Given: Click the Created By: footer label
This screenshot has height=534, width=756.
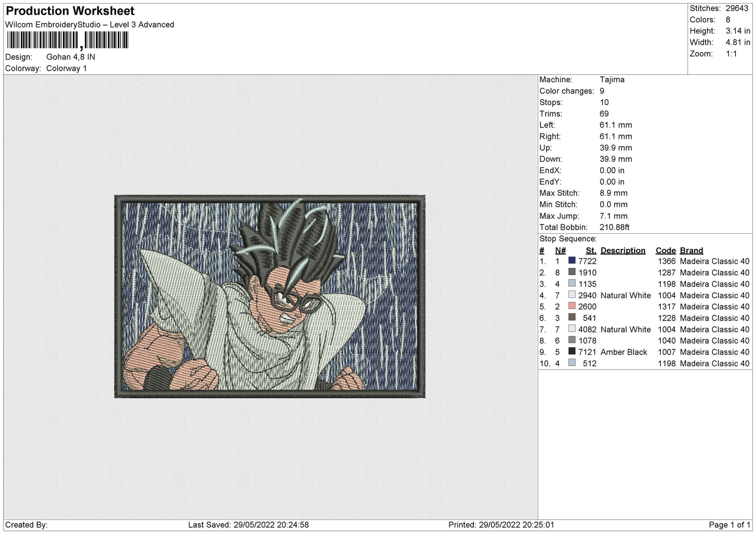Looking at the screenshot, I should click(x=27, y=525).
